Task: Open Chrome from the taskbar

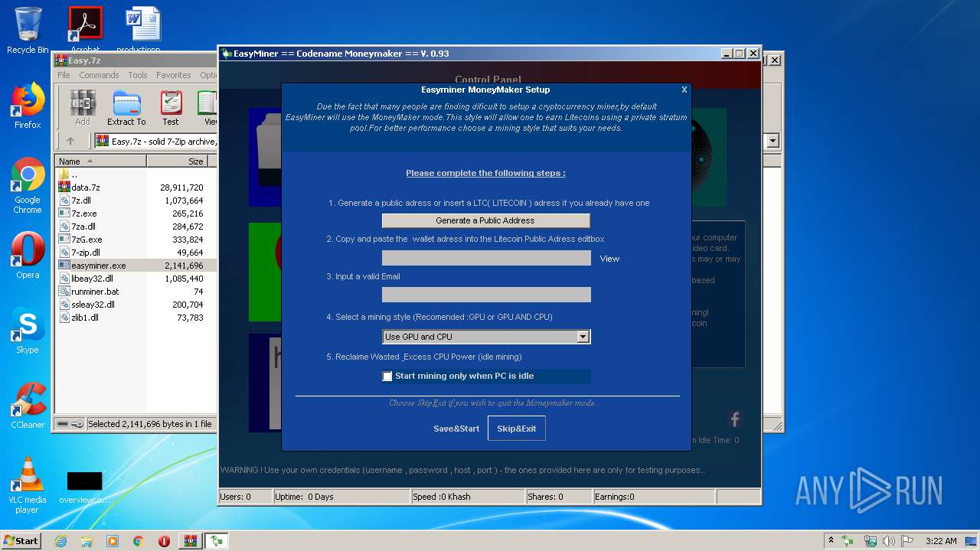Action: 139,541
